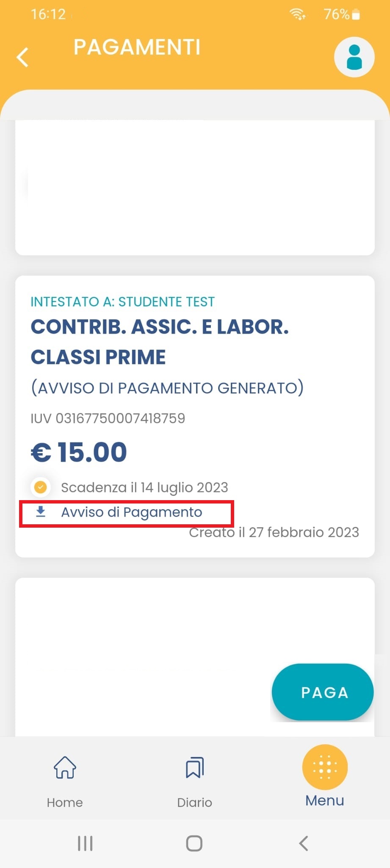Open the Avviso di Pagamento link

pos(132,512)
